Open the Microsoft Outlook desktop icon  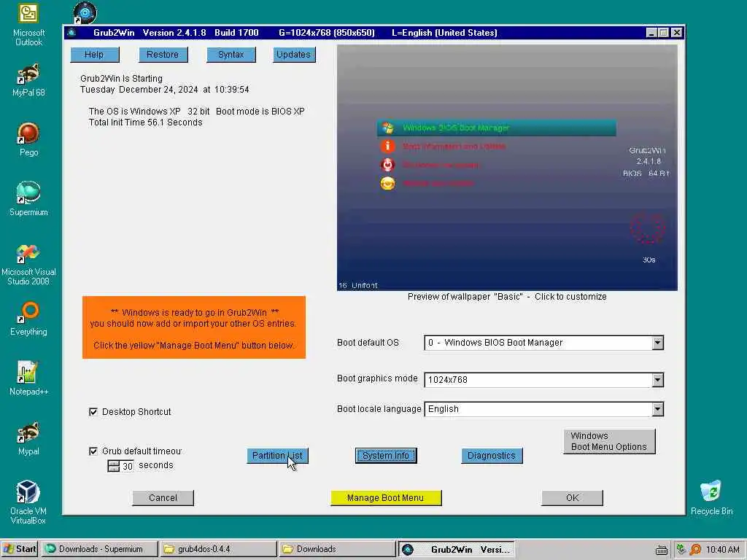tap(28, 24)
